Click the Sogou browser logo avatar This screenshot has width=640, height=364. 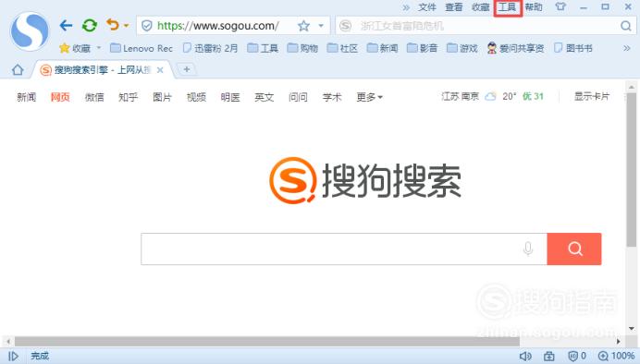click(x=30, y=31)
